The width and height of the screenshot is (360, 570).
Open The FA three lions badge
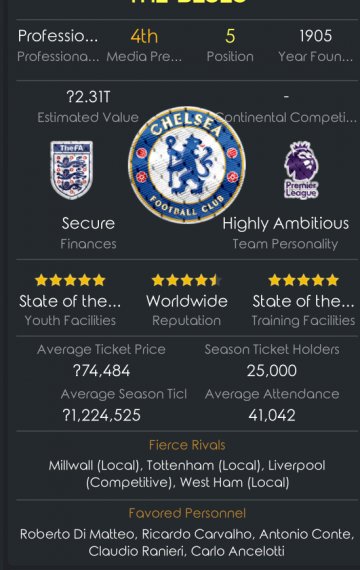coord(71,170)
